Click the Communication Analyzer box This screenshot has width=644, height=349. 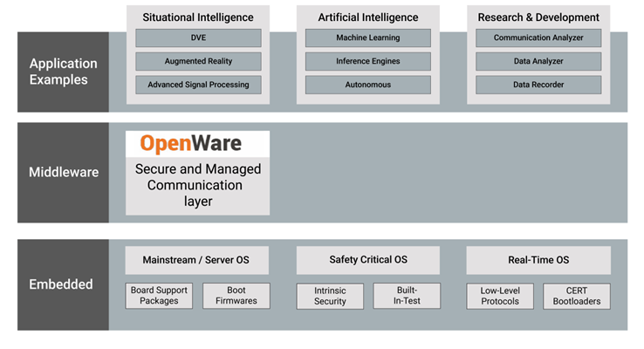click(538, 38)
